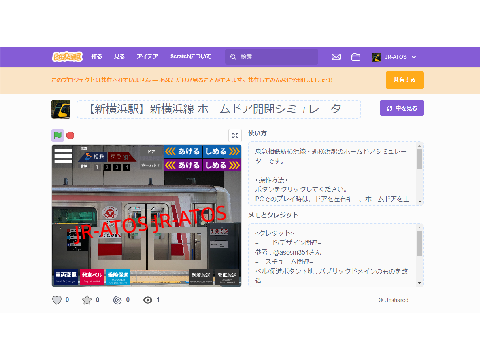Image resolution: width=480 pixels, height=360 pixels.
Task: Expand the JR-ATOS account dropdown
Action: pyautogui.click(x=394, y=57)
